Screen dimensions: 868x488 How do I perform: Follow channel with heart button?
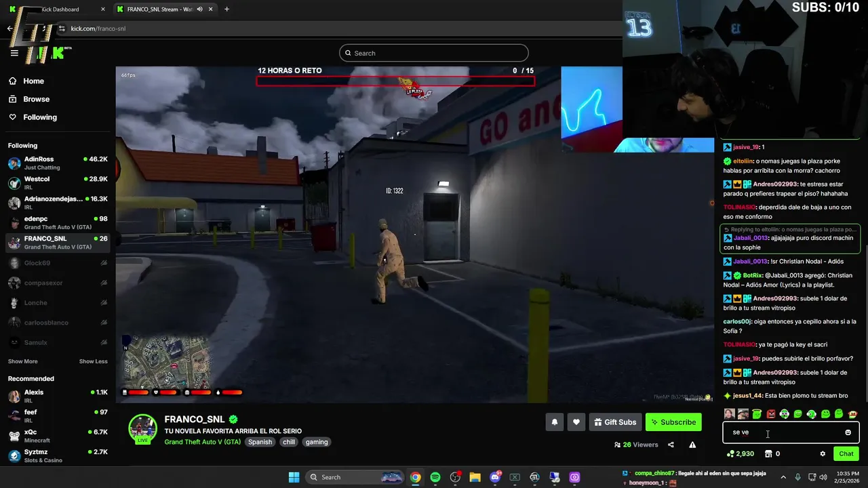pos(576,422)
